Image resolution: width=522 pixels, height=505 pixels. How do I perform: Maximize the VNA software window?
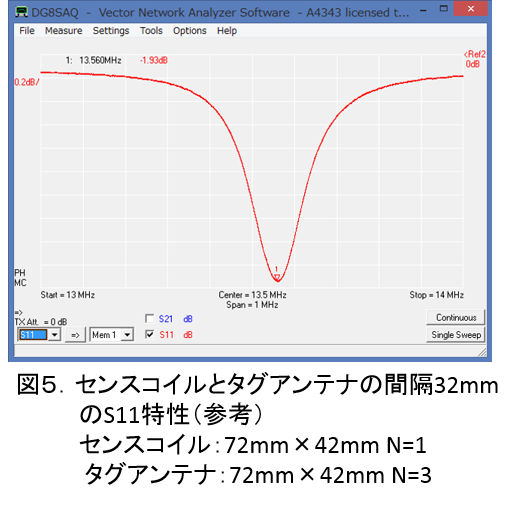(444, 9)
